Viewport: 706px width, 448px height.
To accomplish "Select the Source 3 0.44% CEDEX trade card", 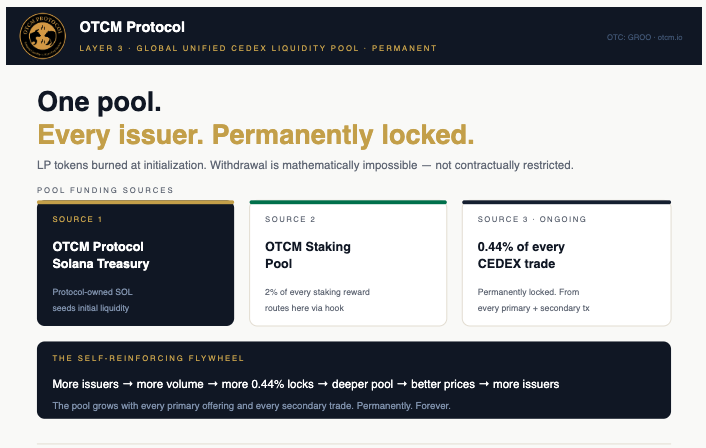I will click(x=566, y=264).
